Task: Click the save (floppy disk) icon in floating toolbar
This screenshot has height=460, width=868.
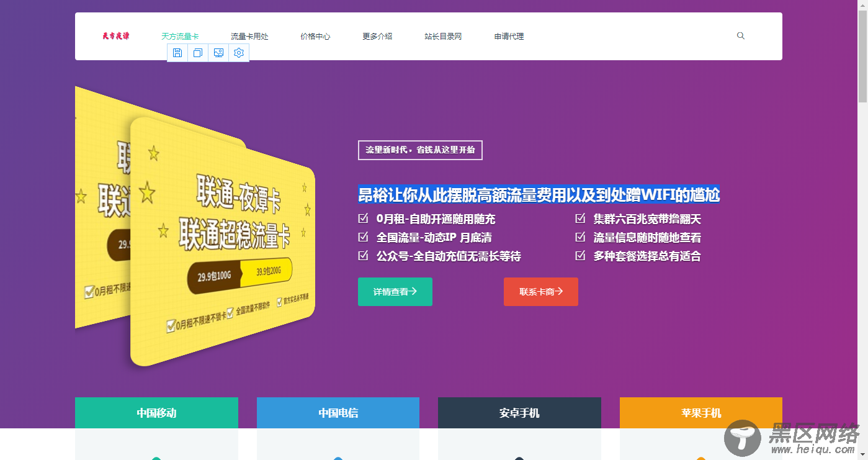Action: [x=177, y=53]
